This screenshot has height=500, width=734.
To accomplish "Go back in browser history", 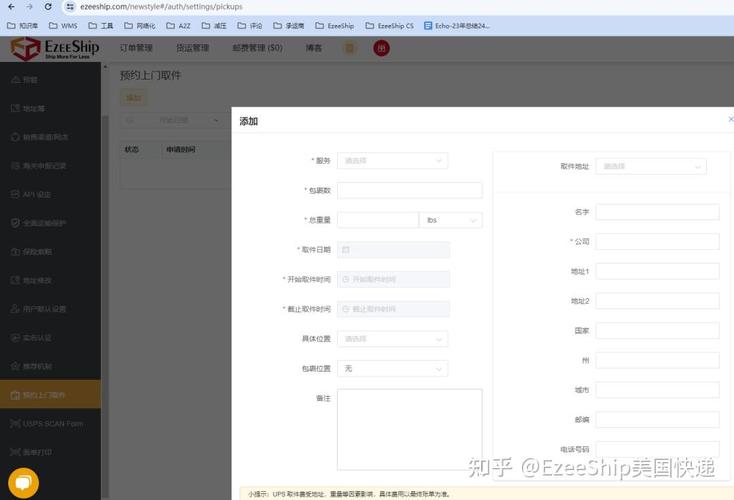I will coord(11,7).
